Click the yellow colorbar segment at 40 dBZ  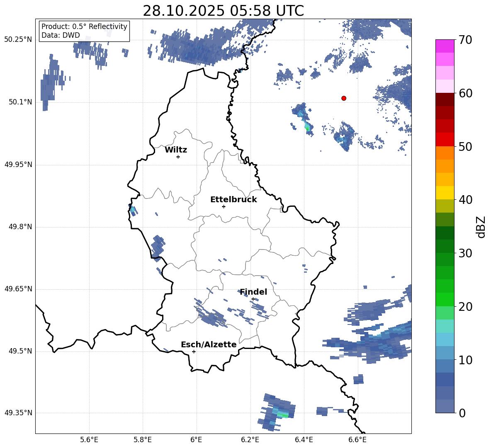(445, 193)
